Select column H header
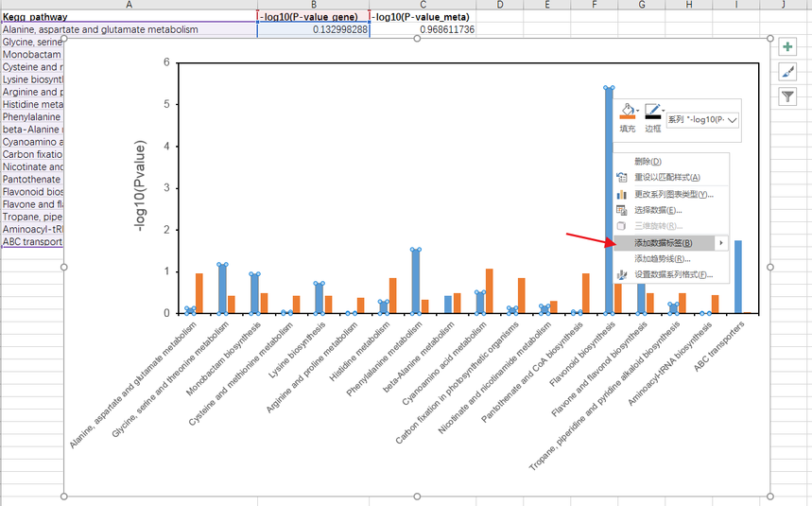 [689, 5]
